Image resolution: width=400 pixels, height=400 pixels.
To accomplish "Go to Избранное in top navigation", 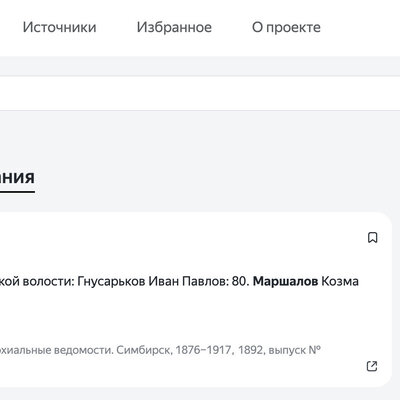I will tap(174, 27).
